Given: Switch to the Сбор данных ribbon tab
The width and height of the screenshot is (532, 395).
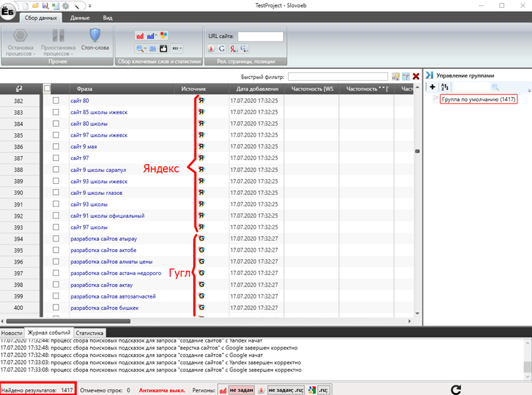Looking at the screenshot, I should [x=41, y=18].
